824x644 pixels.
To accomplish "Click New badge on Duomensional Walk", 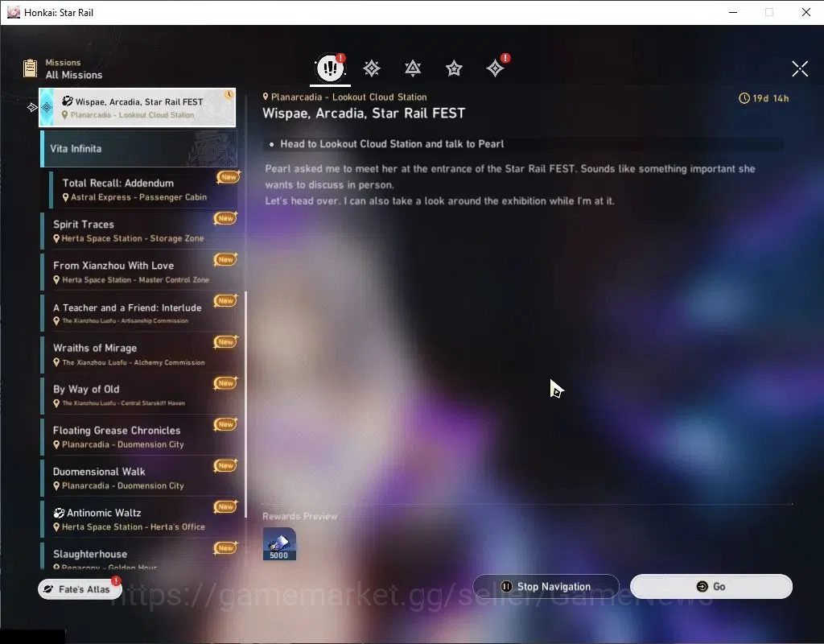I will (225, 465).
